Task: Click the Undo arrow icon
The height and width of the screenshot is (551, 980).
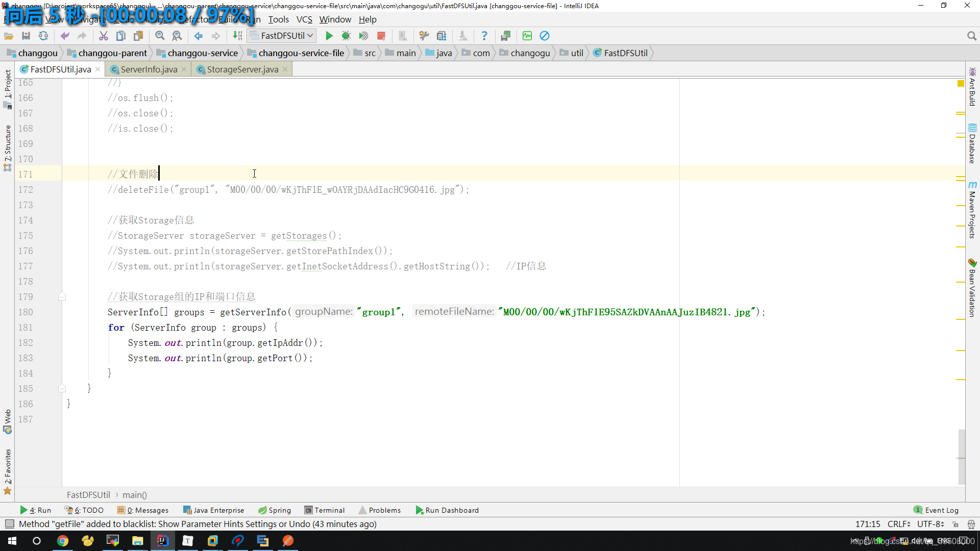Action: click(65, 36)
